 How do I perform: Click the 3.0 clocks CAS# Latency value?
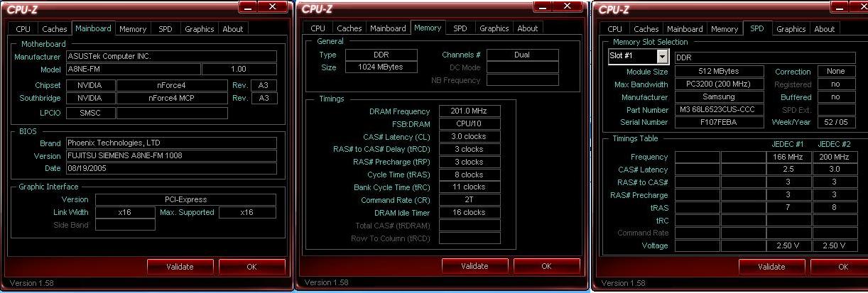470,136
